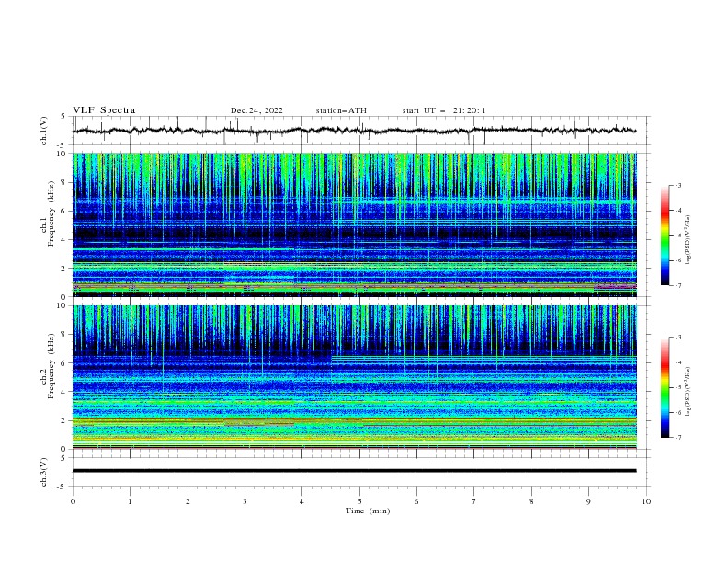The width and height of the screenshot is (728, 563).
Task: Click the 'ch.3(V)' axis label
Action: click(44, 472)
